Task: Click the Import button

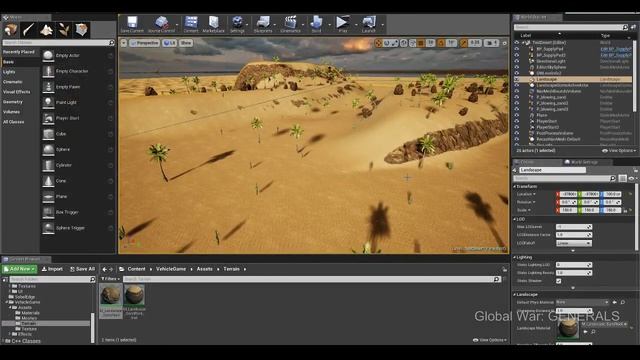Action: (x=52, y=269)
